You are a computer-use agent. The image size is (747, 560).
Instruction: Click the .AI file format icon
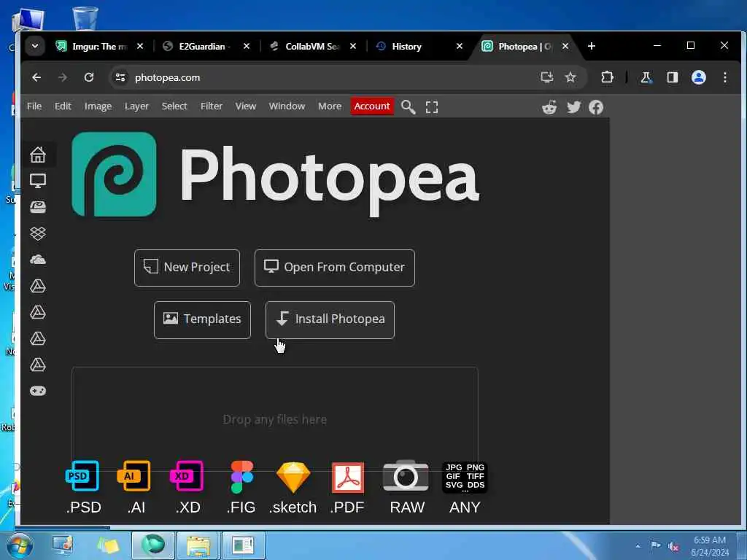tap(134, 475)
